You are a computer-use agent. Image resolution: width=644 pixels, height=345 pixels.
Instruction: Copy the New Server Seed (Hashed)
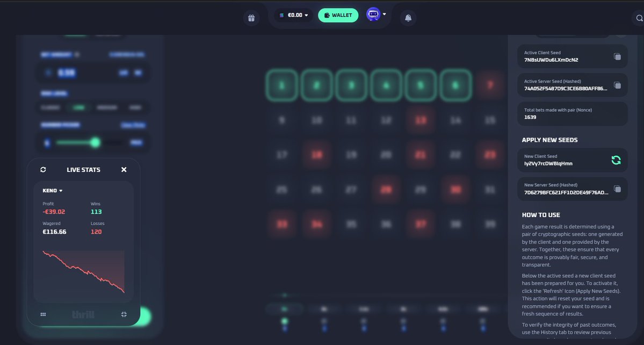tap(617, 189)
